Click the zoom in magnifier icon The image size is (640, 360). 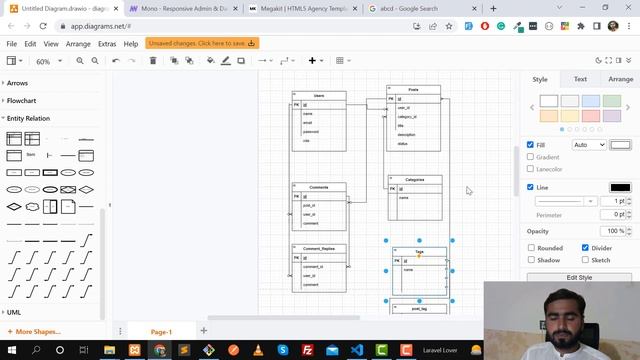[80, 60]
